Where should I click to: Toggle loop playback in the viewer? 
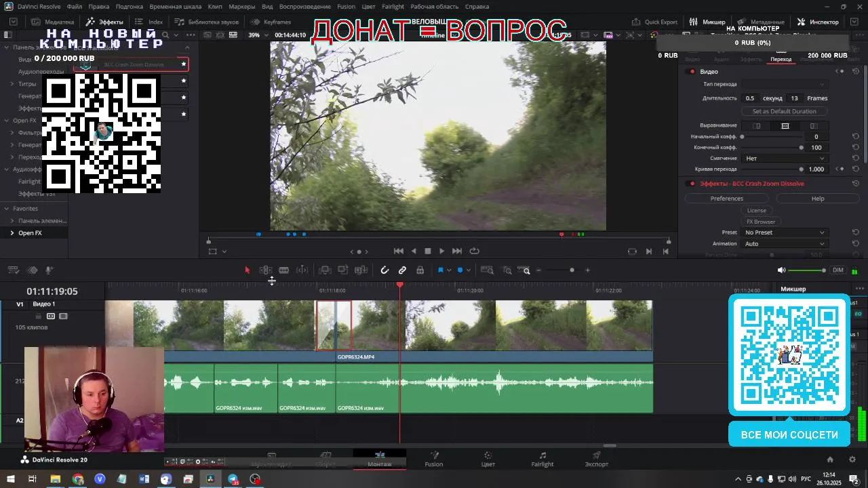[x=475, y=251]
